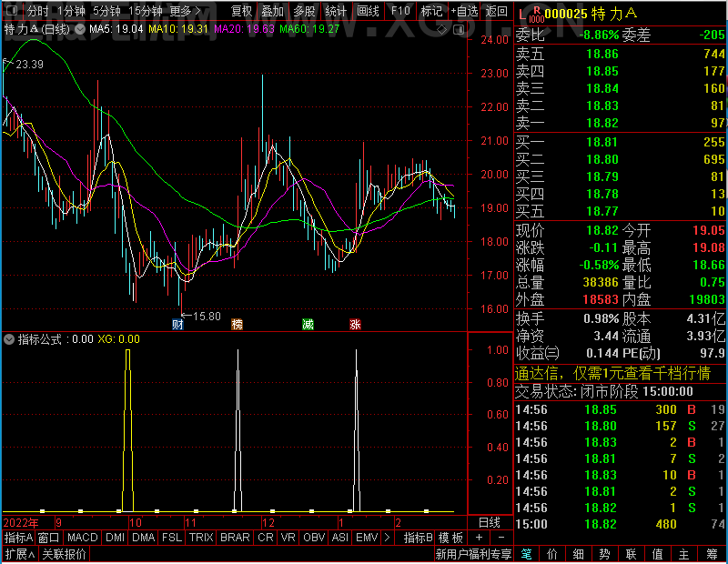Select the 笔 tick-detail tab
The image size is (728, 564).
[526, 554]
